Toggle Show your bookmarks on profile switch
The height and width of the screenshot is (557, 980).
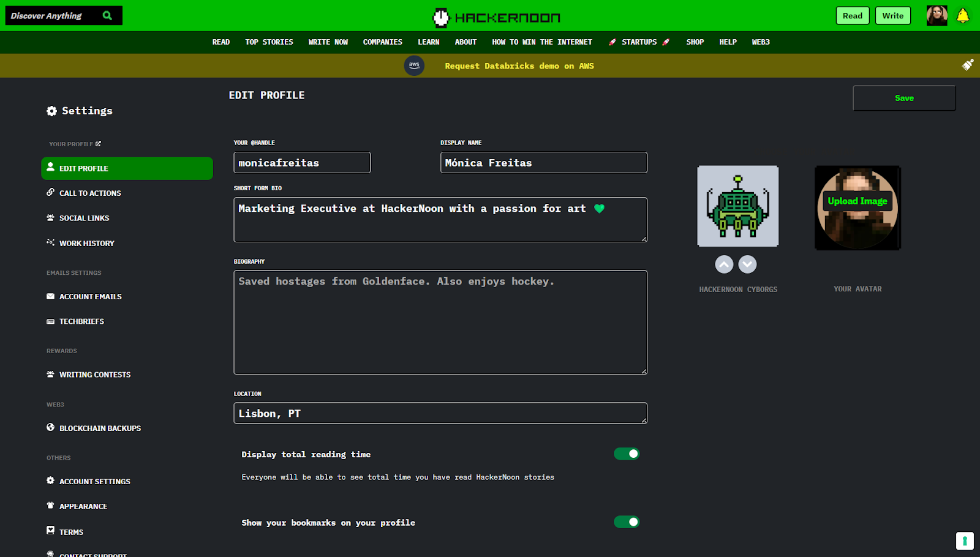pos(627,522)
